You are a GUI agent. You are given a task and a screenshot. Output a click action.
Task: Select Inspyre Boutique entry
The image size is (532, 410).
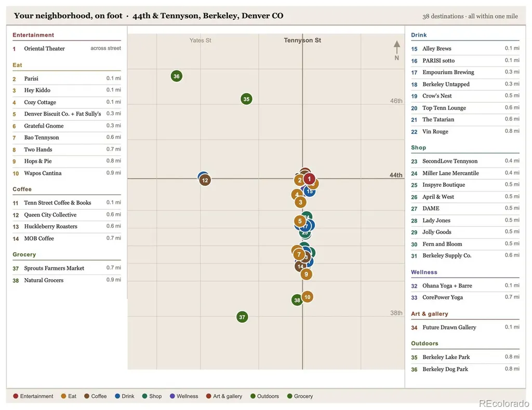465,185
